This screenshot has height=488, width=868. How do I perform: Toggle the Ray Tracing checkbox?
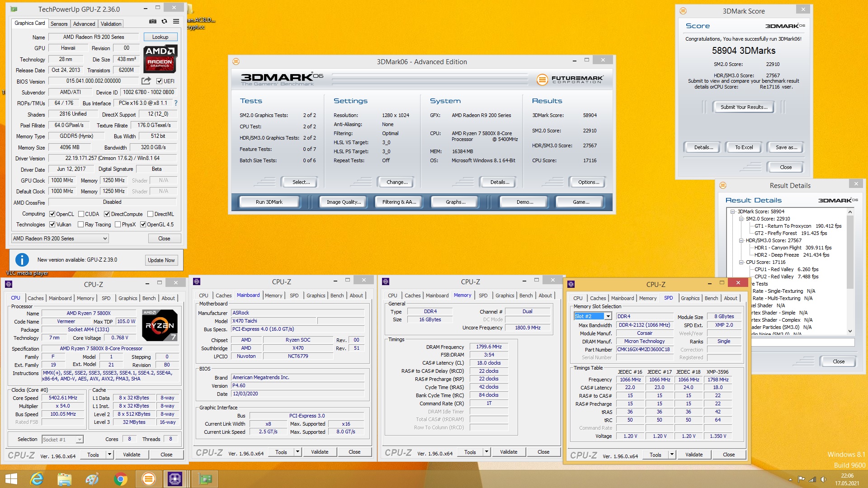tap(80, 225)
